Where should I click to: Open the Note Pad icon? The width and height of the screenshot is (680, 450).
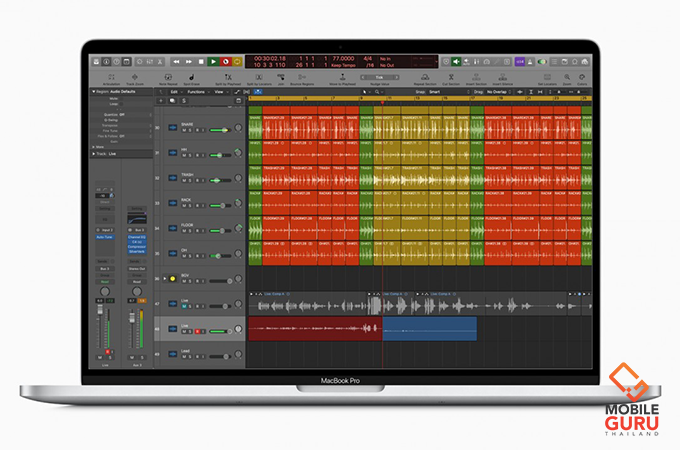[564, 62]
